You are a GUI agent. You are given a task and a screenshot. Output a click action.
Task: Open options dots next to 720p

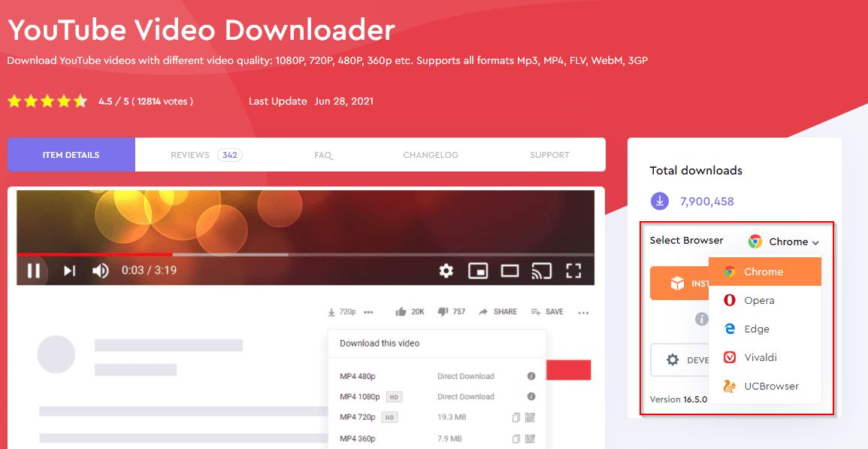[368, 312]
